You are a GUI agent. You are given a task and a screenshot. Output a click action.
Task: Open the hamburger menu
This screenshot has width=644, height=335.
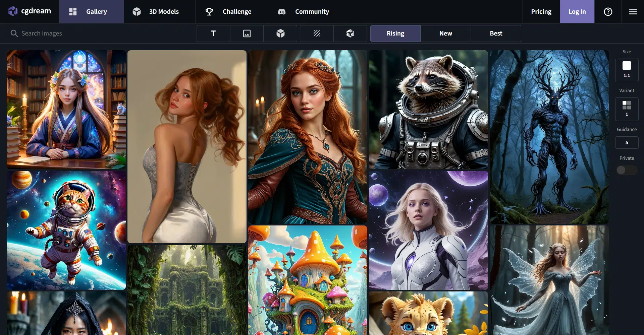pyautogui.click(x=633, y=12)
